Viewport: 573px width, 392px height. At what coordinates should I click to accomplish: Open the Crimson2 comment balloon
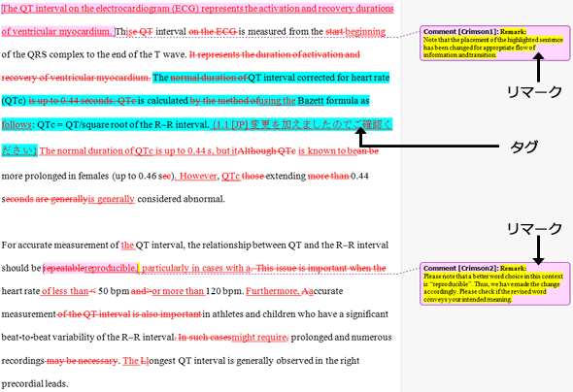[x=494, y=283]
